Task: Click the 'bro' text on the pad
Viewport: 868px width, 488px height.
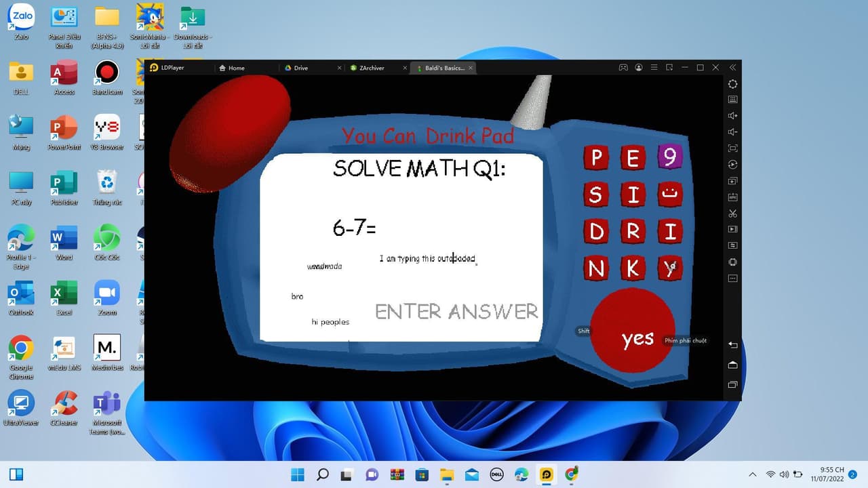Action: coord(297,296)
